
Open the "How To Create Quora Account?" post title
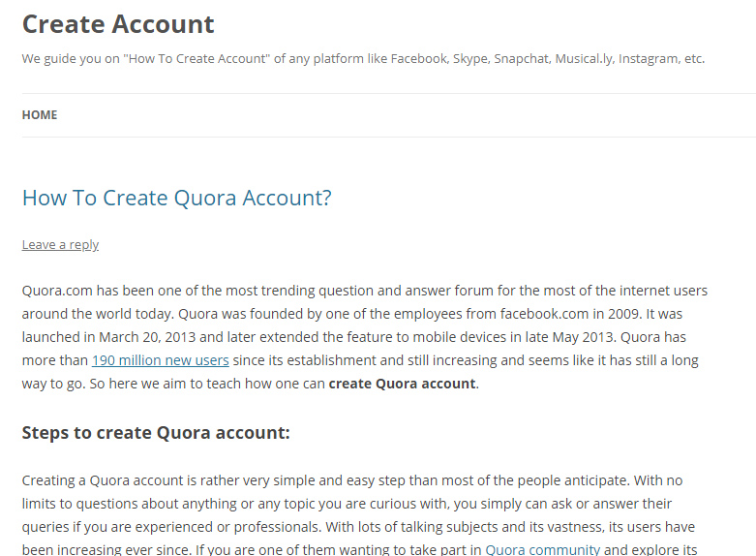177,198
